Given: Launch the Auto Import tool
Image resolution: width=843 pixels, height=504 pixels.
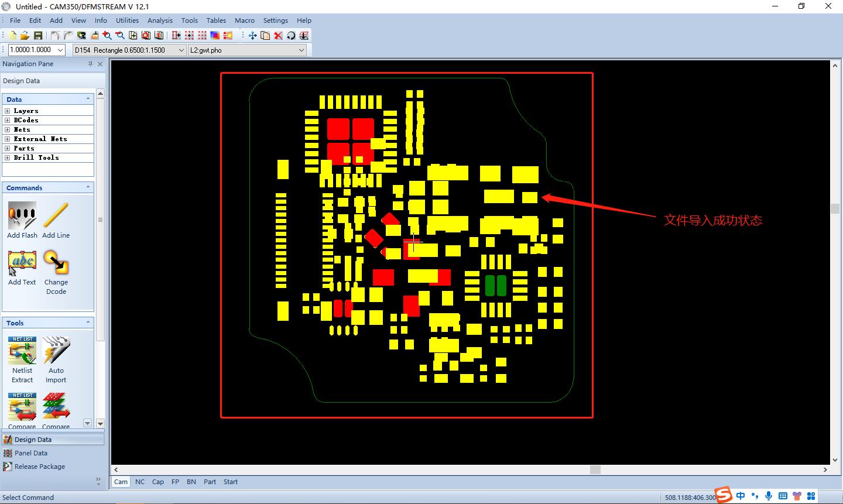Looking at the screenshot, I should pos(56,351).
